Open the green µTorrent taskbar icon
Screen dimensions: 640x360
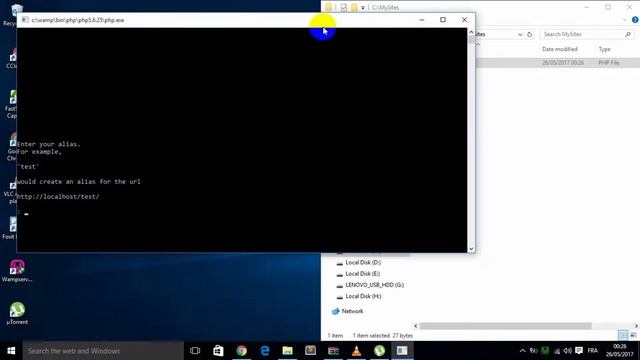click(380, 351)
